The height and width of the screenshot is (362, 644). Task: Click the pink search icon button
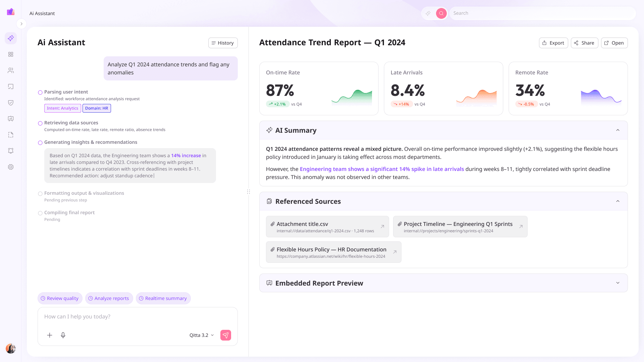pyautogui.click(x=441, y=13)
